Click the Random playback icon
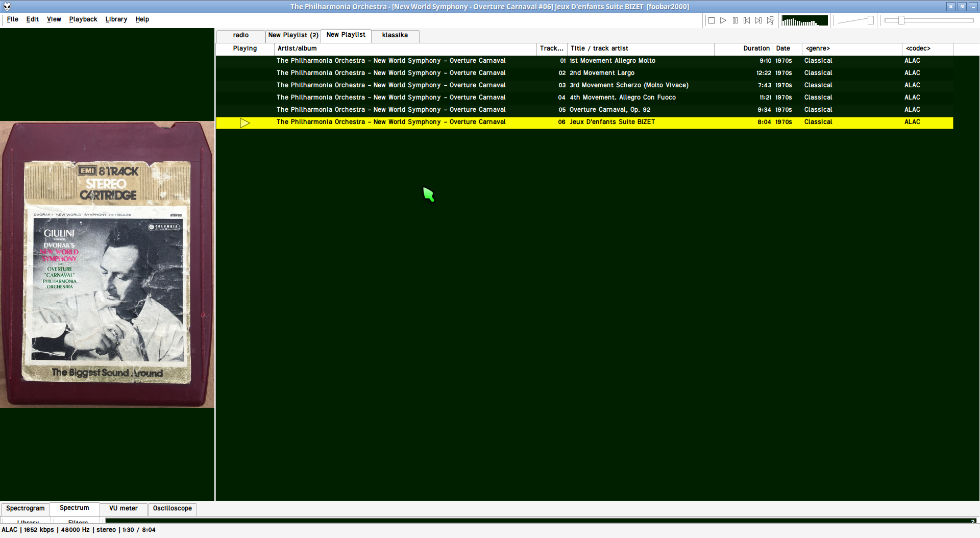The height and width of the screenshot is (538, 980). pyautogui.click(x=770, y=20)
